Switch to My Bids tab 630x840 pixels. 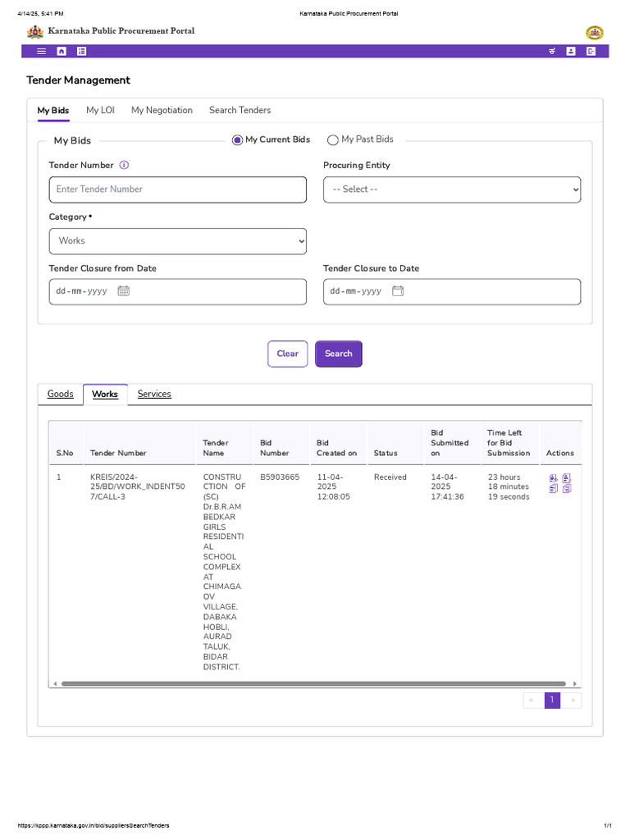tap(53, 111)
